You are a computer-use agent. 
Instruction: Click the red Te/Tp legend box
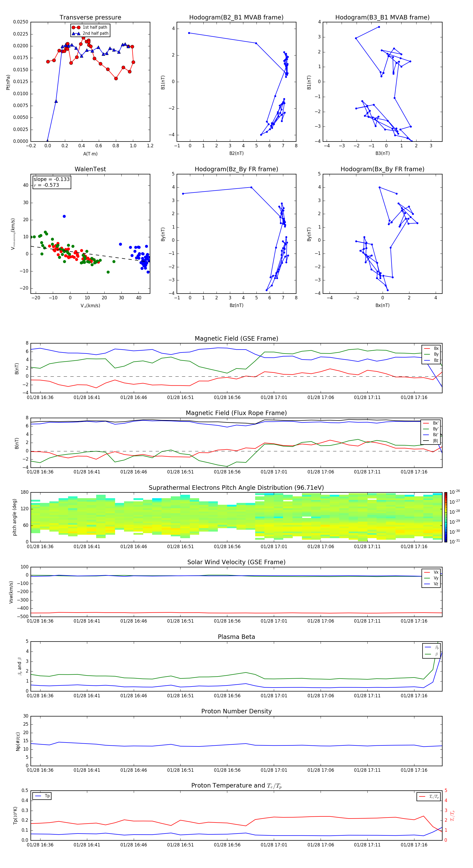click(429, 796)
